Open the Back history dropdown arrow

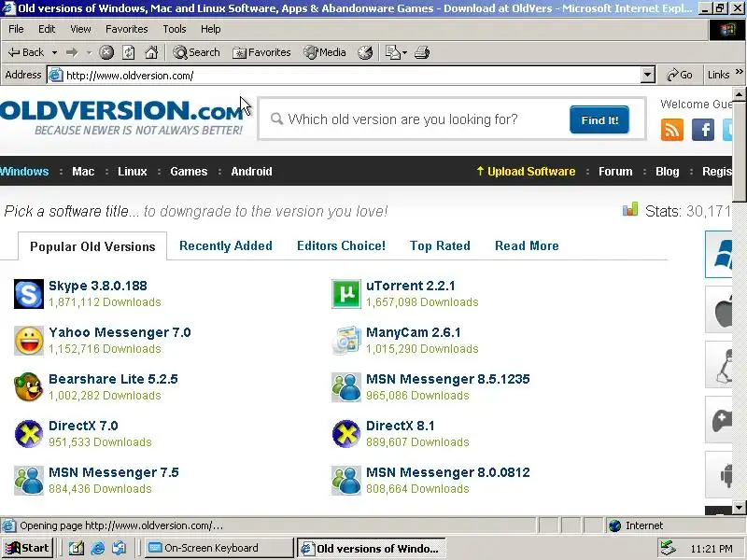pos(54,52)
